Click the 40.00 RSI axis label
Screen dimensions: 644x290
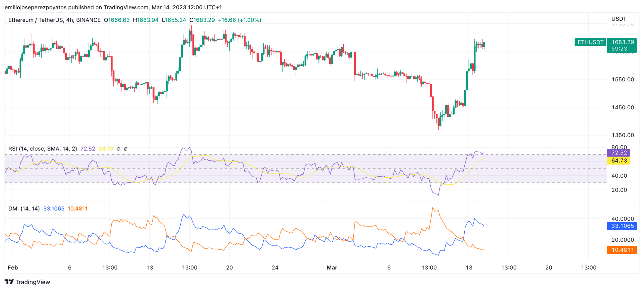pos(619,176)
